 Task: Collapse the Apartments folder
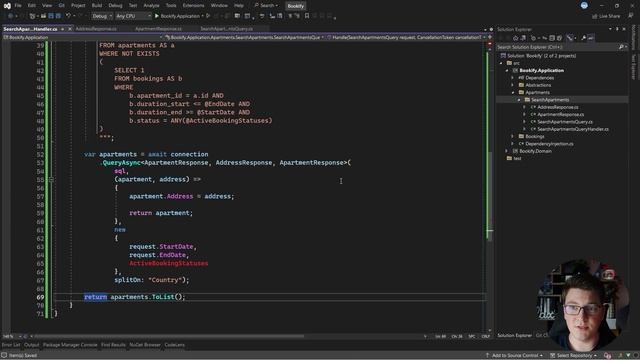513,93
